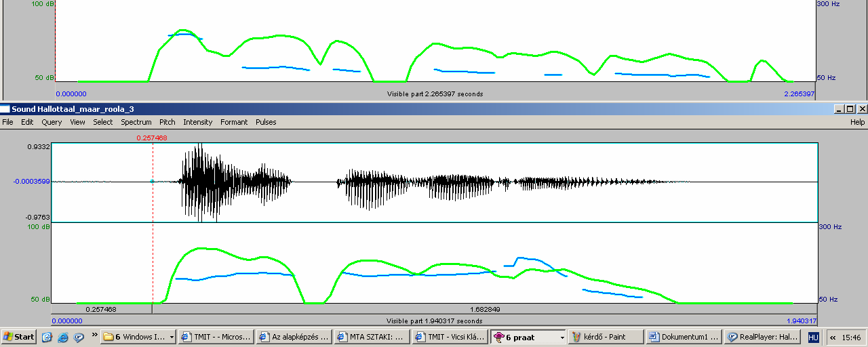
Task: Maximize the Sound editor window
Action: (x=850, y=109)
